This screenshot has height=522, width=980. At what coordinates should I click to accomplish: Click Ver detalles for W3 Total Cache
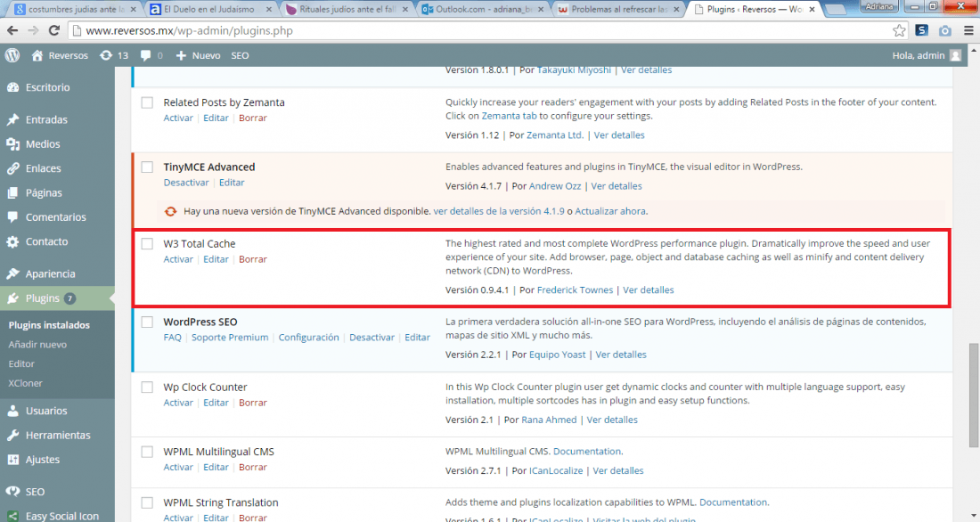click(648, 290)
